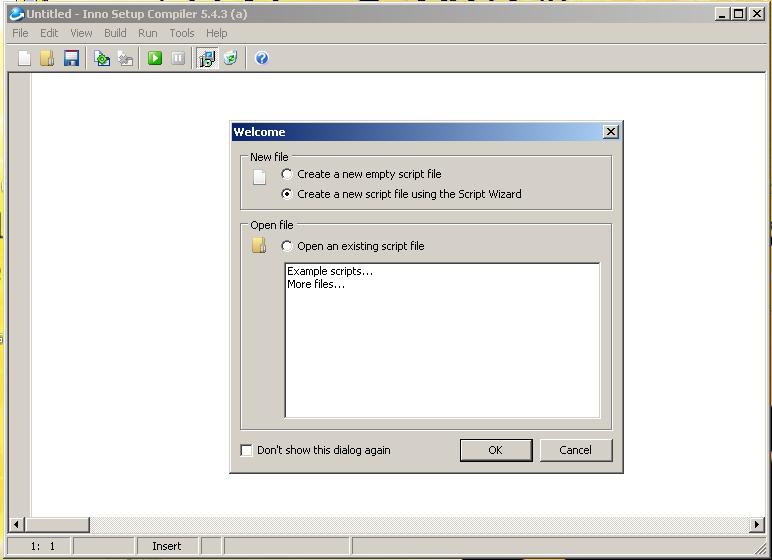Click the horizontal scrollbar left arrow
This screenshot has height=560, width=772.
(16, 525)
